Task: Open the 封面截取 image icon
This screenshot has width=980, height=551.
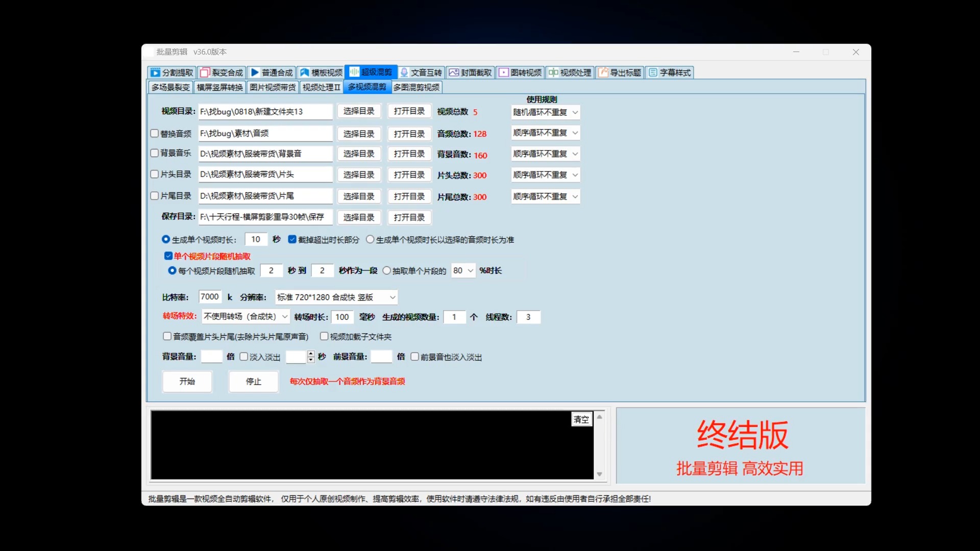Action: (x=454, y=72)
